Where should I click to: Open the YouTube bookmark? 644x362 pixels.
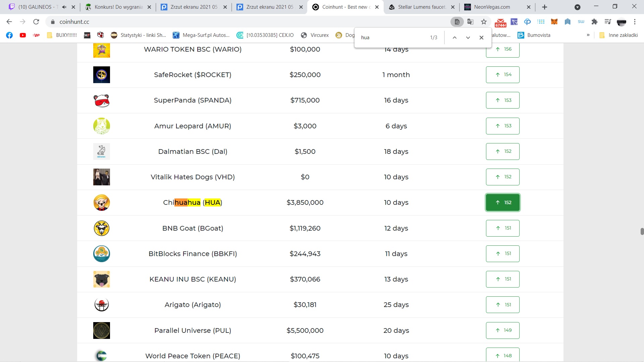pos(23,35)
